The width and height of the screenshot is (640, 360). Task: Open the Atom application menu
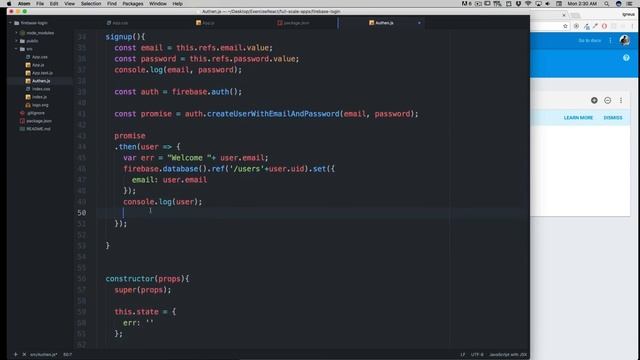(x=24, y=4)
